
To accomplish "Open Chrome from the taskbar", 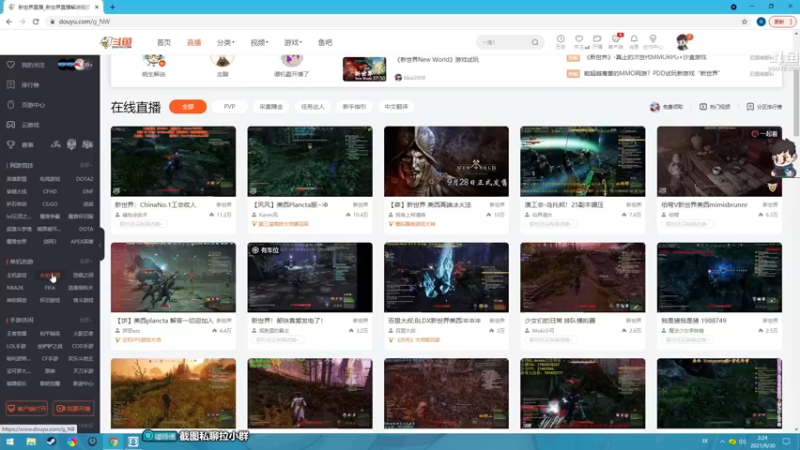I will [x=113, y=442].
